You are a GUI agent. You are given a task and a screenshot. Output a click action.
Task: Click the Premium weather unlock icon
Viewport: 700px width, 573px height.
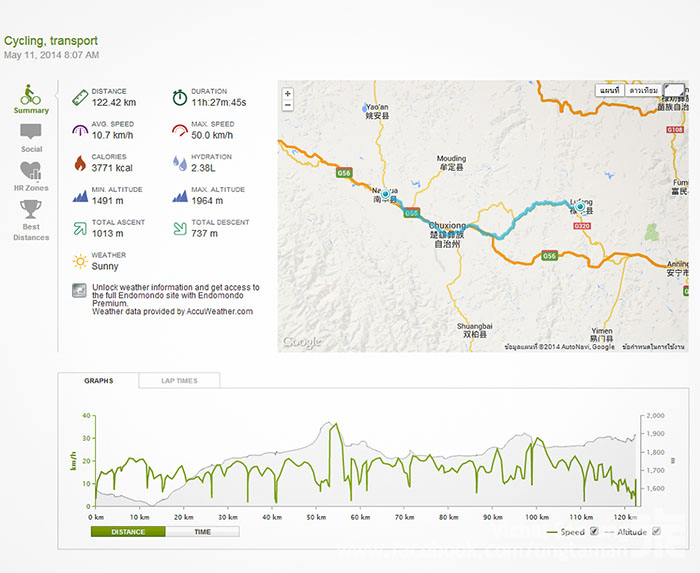point(79,291)
